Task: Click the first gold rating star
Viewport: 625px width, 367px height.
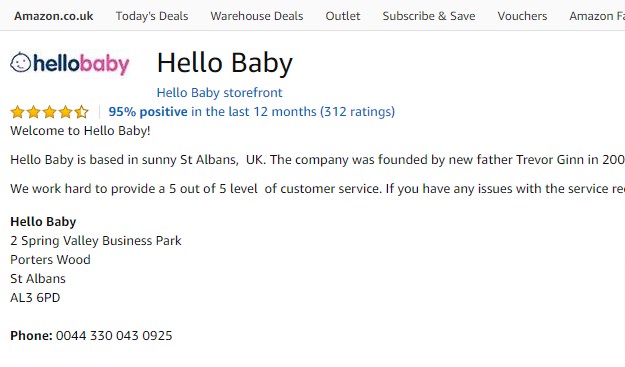Action: point(18,112)
